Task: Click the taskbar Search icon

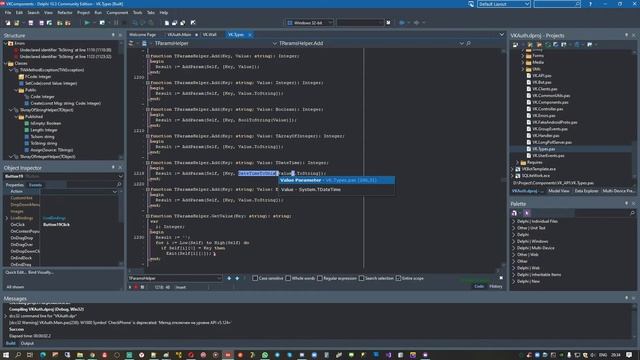Action: 18,355
